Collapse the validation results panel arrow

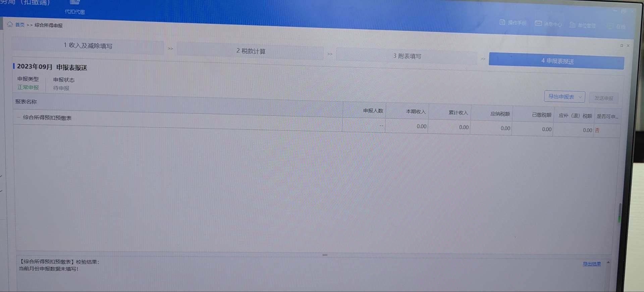click(608, 262)
